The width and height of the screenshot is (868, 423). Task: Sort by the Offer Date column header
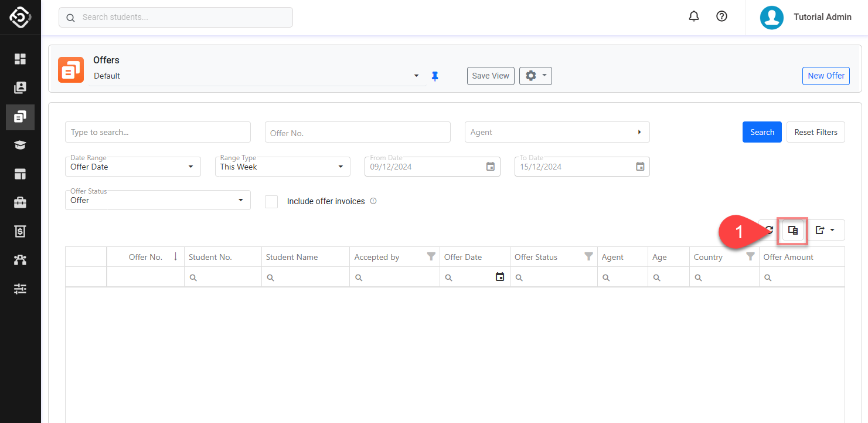point(475,257)
